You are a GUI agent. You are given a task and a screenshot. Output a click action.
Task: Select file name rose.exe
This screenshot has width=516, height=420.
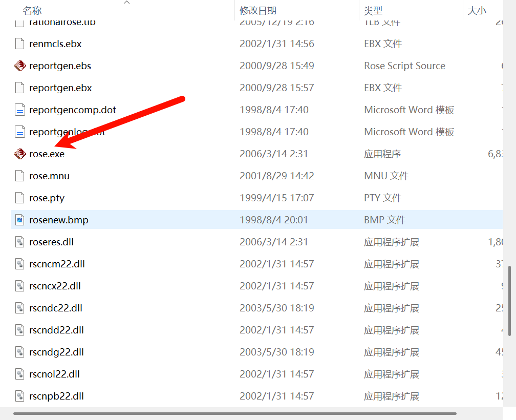pyautogui.click(x=47, y=154)
